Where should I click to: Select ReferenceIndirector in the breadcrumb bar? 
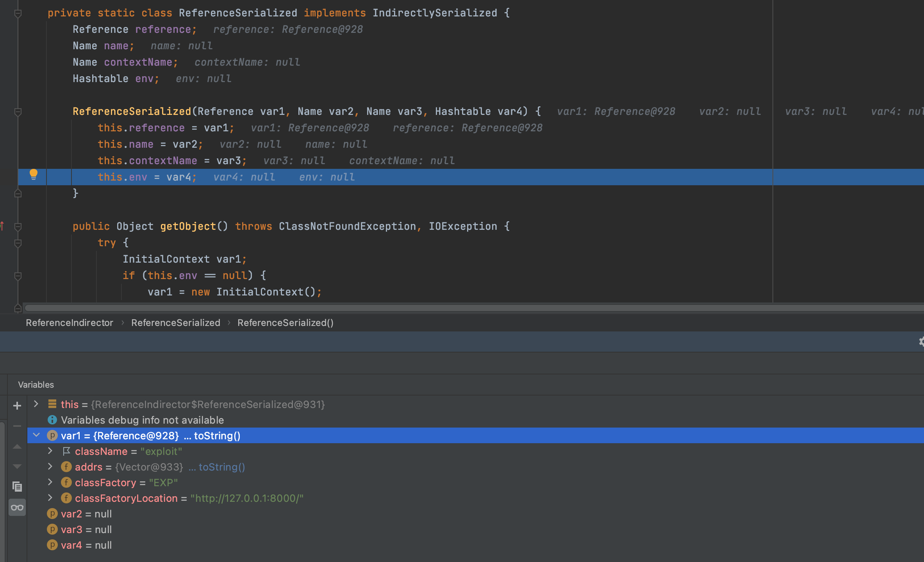tap(70, 322)
